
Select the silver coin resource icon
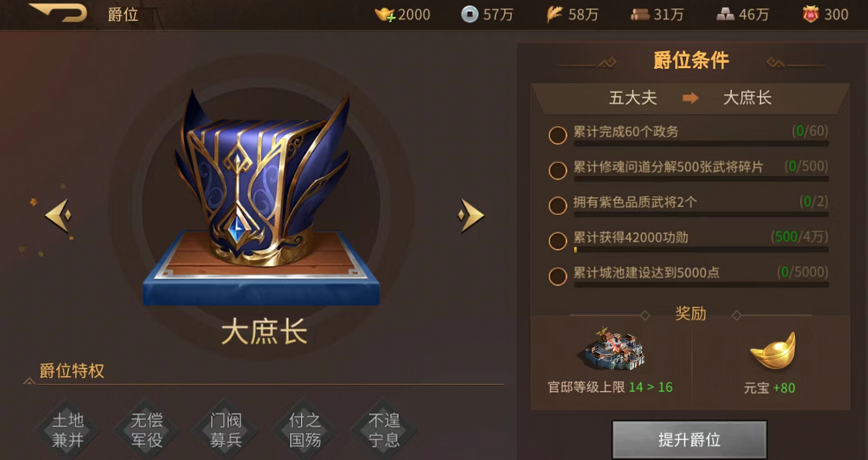(469, 14)
